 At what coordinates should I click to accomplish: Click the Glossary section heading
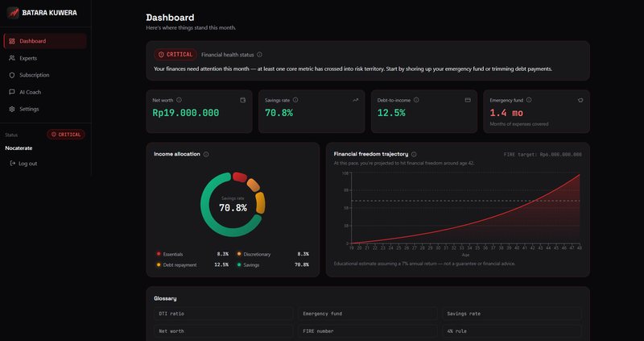pos(165,298)
